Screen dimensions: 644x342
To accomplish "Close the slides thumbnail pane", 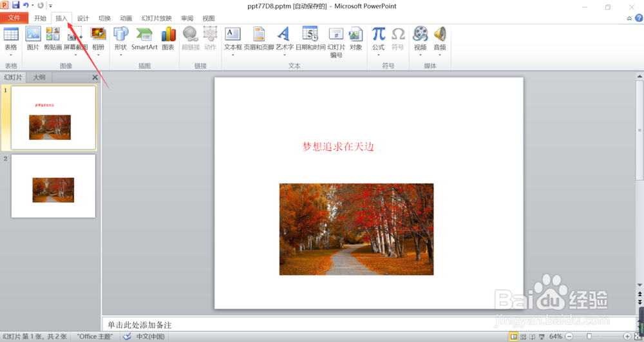I will click(95, 77).
